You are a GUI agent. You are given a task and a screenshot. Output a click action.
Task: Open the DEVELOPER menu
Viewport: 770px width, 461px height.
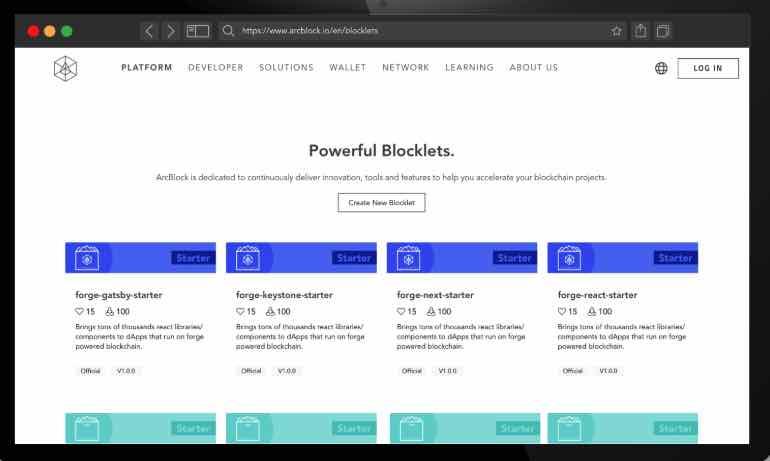pos(216,68)
